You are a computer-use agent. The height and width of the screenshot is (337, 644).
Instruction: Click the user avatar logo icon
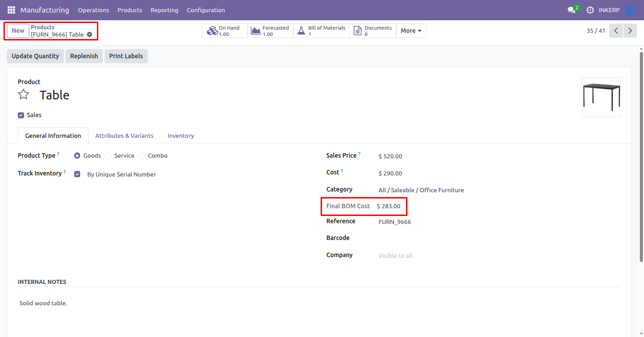631,10
